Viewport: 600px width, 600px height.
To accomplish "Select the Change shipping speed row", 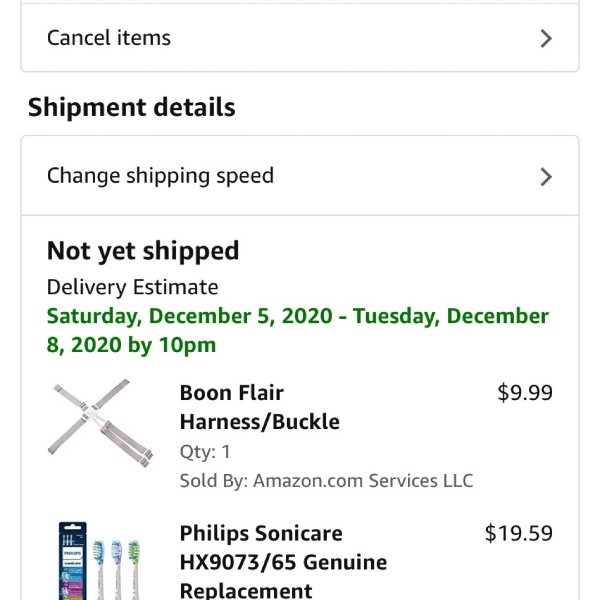I will pyautogui.click(x=300, y=176).
